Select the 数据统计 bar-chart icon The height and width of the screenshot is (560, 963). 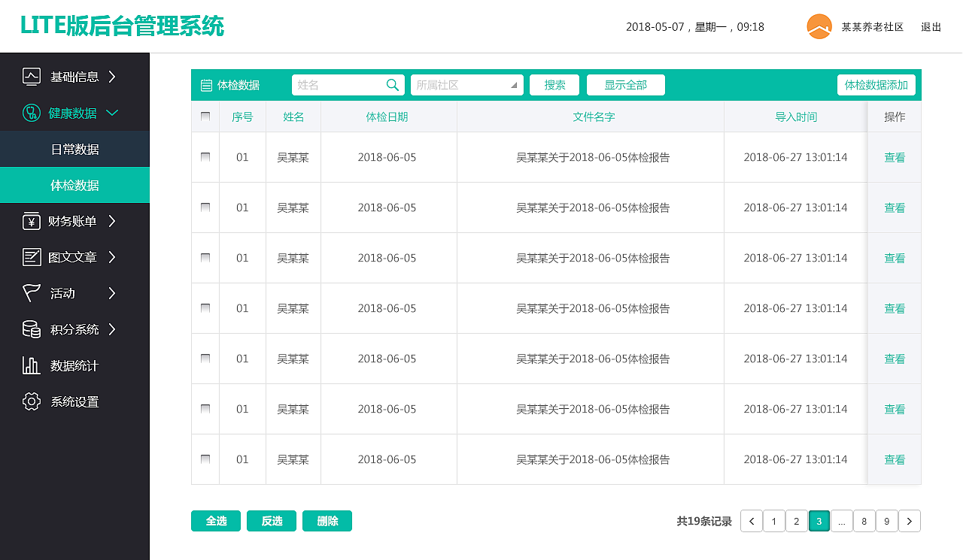[x=31, y=365]
